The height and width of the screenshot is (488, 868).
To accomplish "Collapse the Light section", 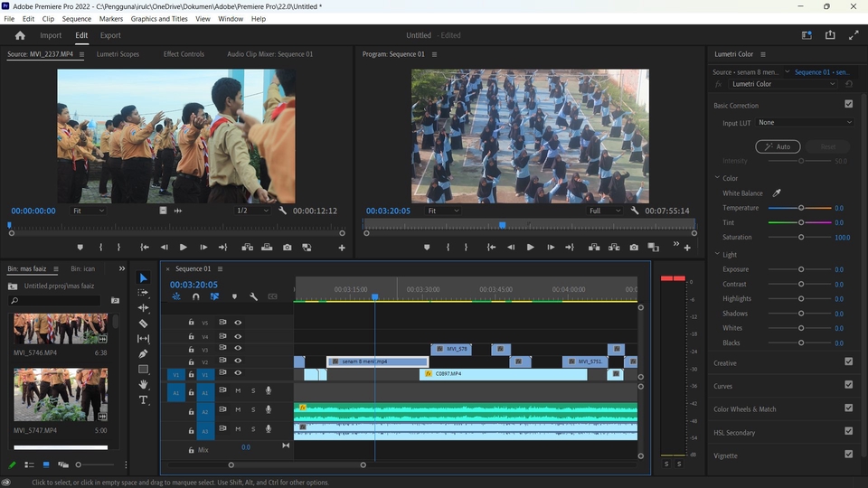I will [x=717, y=254].
